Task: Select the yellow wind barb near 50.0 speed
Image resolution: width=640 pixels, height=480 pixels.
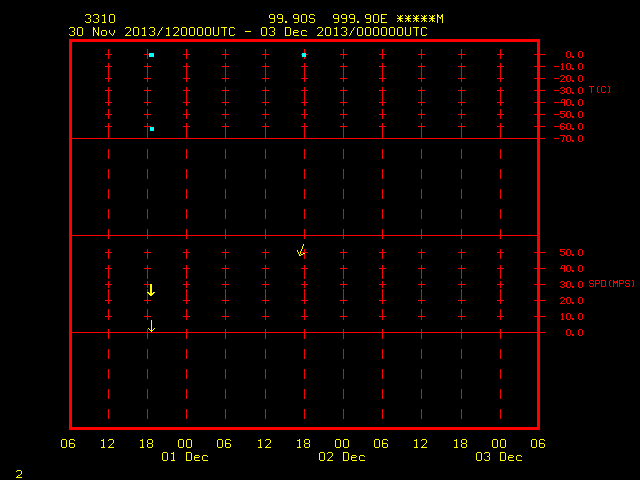Action: click(302, 250)
